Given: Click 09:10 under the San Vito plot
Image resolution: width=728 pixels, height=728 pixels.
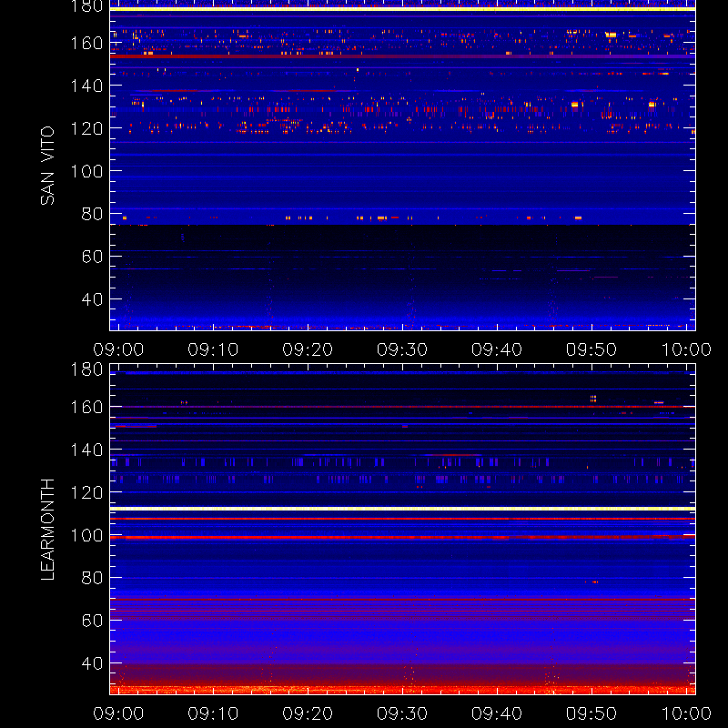Looking at the screenshot, I should point(213,349).
